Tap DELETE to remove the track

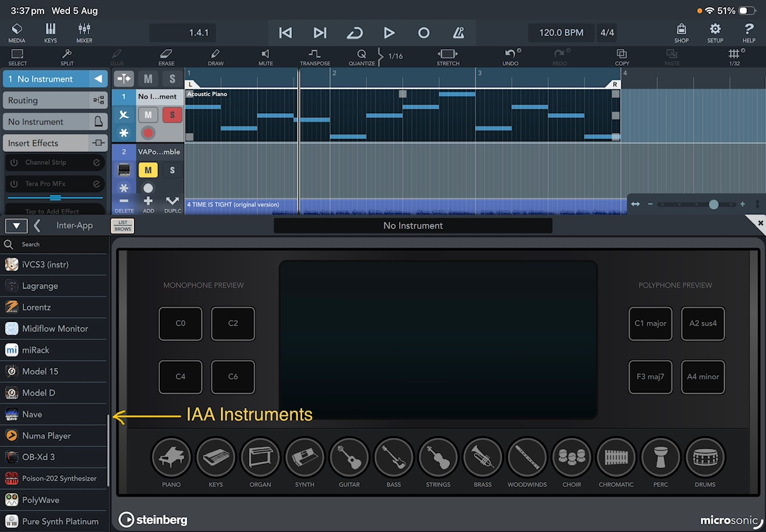pyautogui.click(x=124, y=205)
